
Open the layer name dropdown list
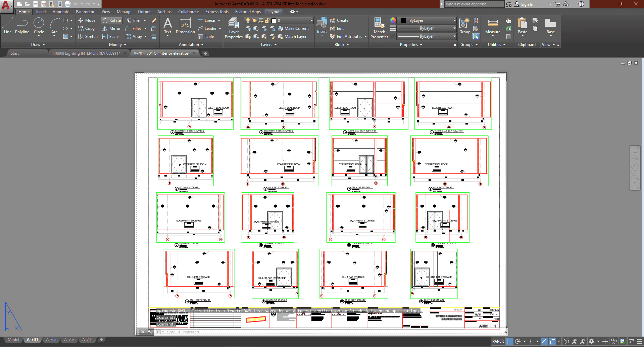tap(311, 20)
